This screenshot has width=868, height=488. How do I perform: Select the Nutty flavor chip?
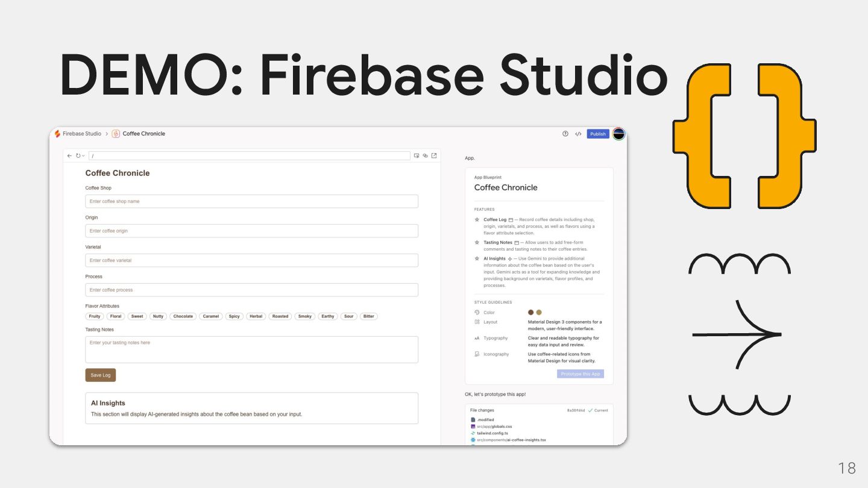158,316
